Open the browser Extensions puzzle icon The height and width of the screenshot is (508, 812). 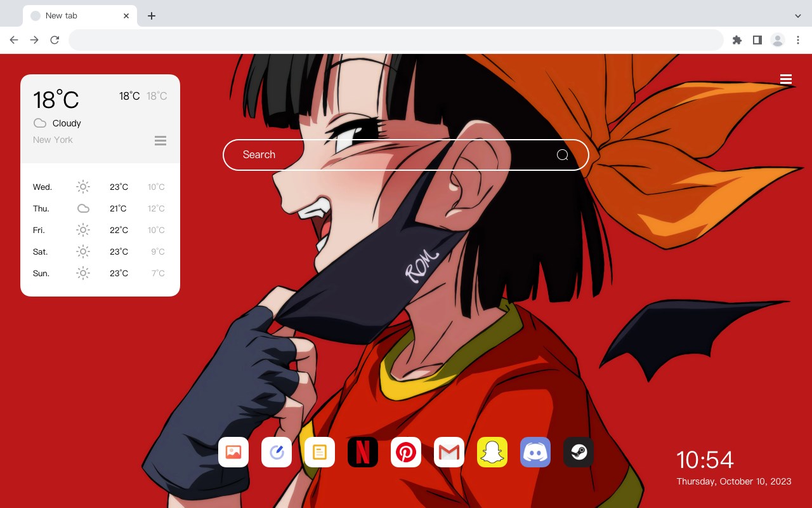click(737, 40)
